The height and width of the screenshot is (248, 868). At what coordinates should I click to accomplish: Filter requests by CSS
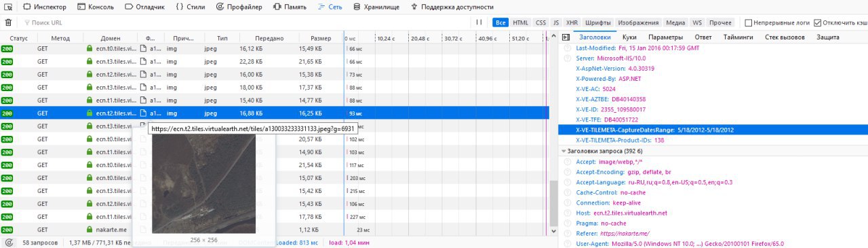click(540, 22)
